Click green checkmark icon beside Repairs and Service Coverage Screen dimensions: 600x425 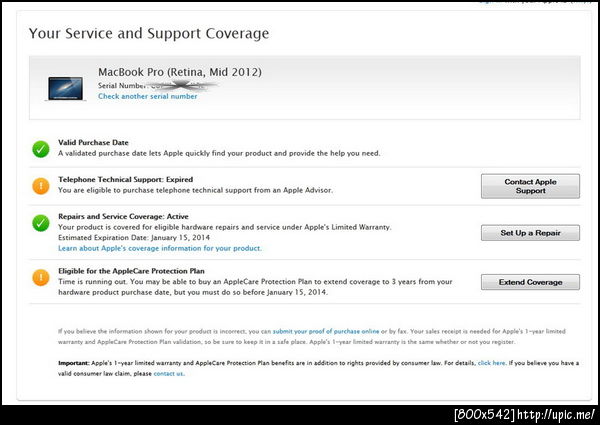(41, 223)
